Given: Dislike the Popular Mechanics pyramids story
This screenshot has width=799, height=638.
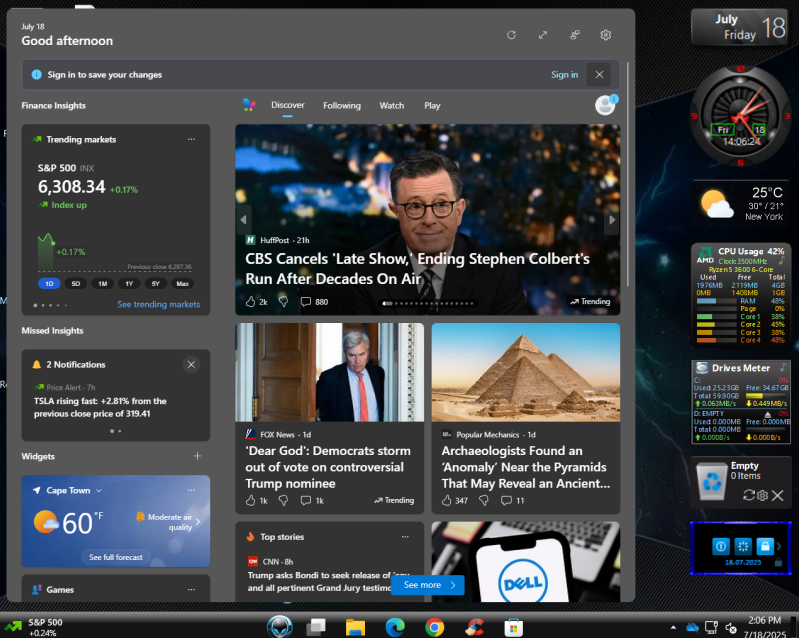Looking at the screenshot, I should pos(484,500).
